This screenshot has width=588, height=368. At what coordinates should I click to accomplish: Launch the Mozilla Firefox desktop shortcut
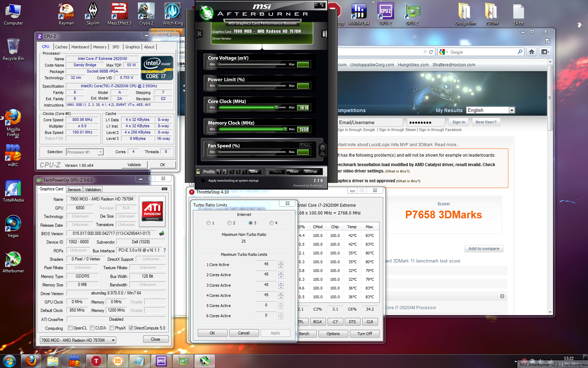pos(13,123)
